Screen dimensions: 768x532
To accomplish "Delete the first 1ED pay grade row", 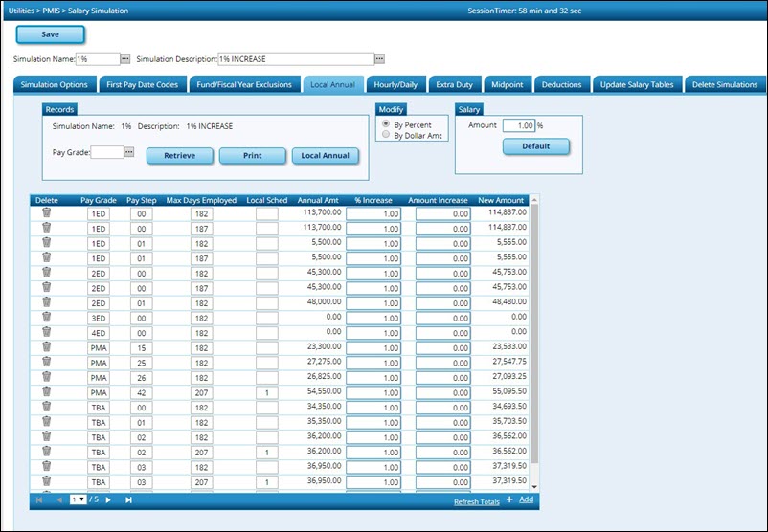I will [46, 214].
